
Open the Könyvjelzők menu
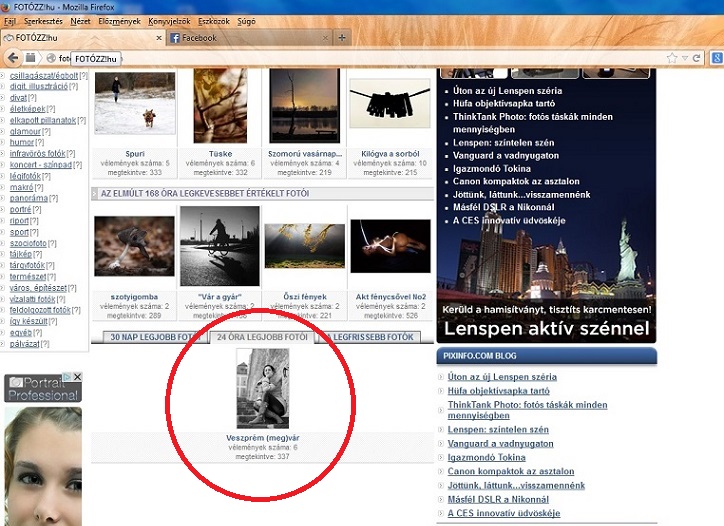pyautogui.click(x=169, y=21)
